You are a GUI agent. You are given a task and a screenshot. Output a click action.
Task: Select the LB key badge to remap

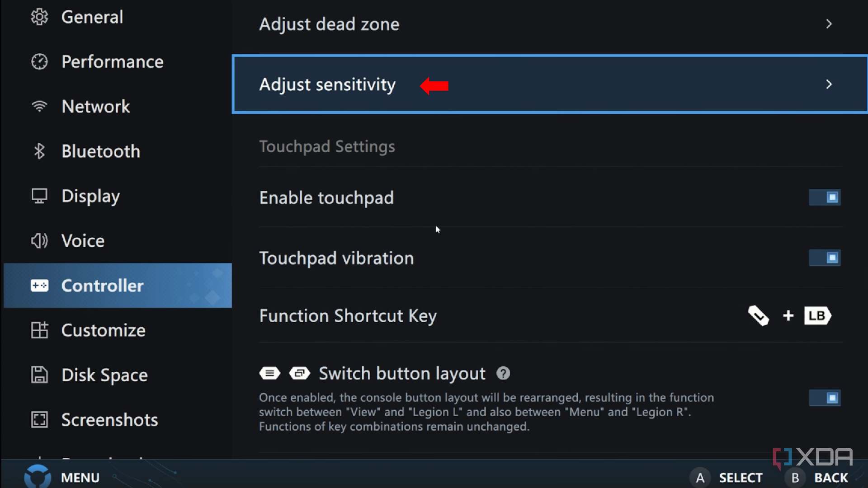pos(817,316)
